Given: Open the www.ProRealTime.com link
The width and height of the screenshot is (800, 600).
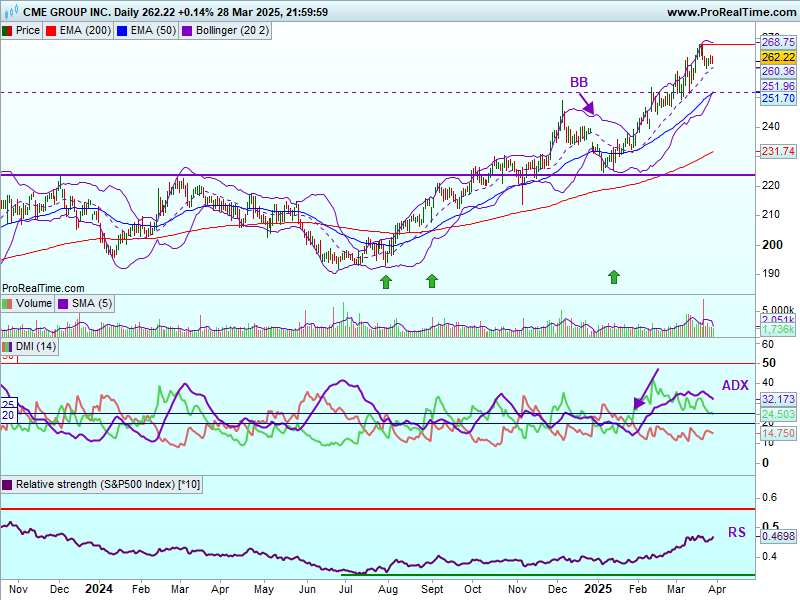Looking at the screenshot, I should pos(730,12).
